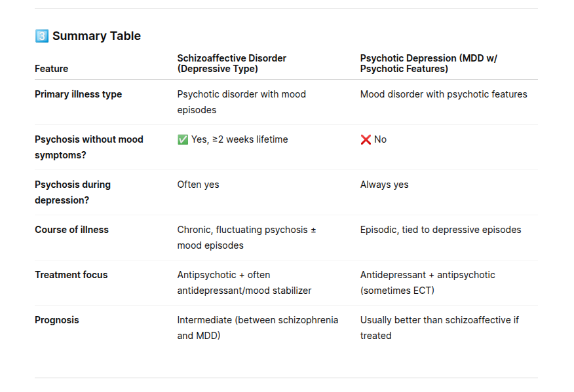574x392 pixels.
Task: Click the Psychotic Depression column header
Action: coord(429,63)
